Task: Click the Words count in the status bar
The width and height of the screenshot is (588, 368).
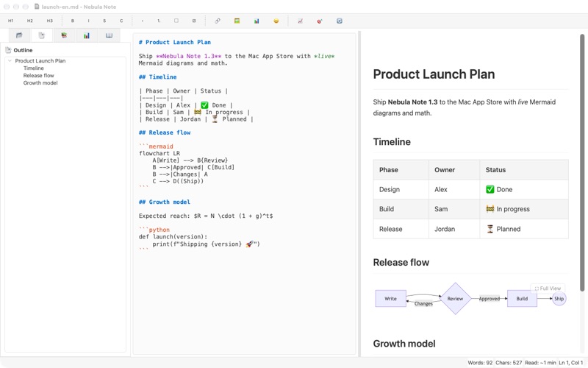Action: (x=480, y=363)
